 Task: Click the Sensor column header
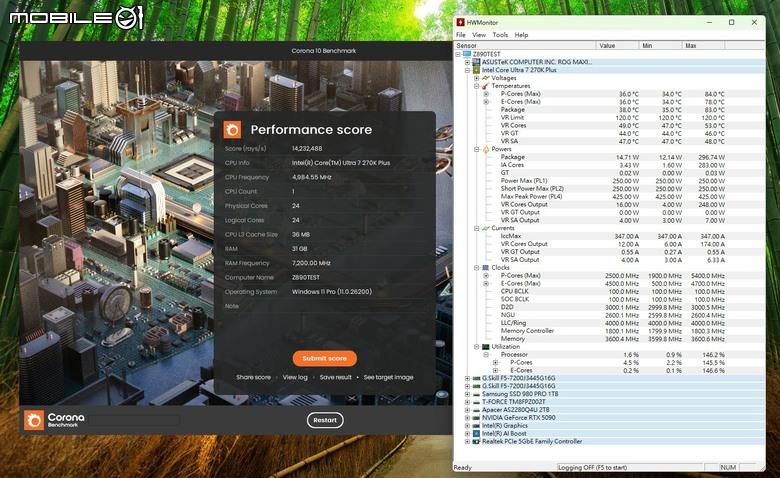tap(525, 45)
